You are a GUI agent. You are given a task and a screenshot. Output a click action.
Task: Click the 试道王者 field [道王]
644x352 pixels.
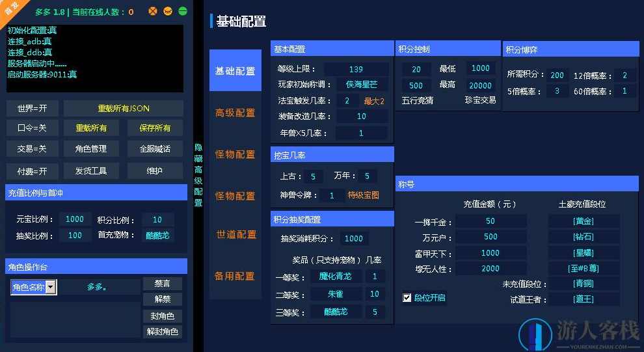tap(584, 299)
